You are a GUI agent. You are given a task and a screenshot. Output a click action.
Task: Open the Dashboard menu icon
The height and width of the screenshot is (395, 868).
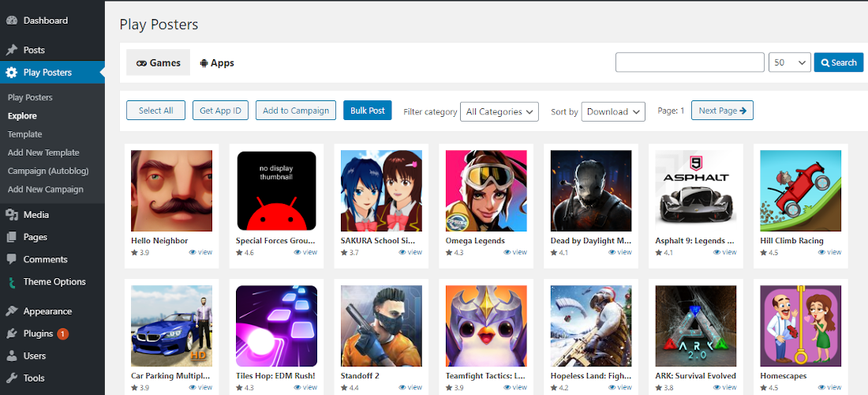(x=11, y=21)
